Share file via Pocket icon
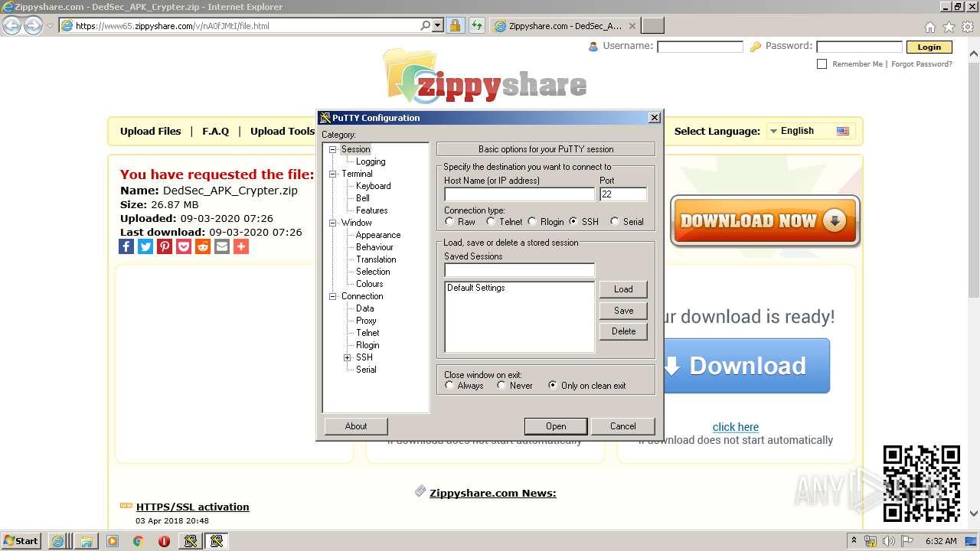Image resolution: width=980 pixels, height=551 pixels. click(184, 246)
